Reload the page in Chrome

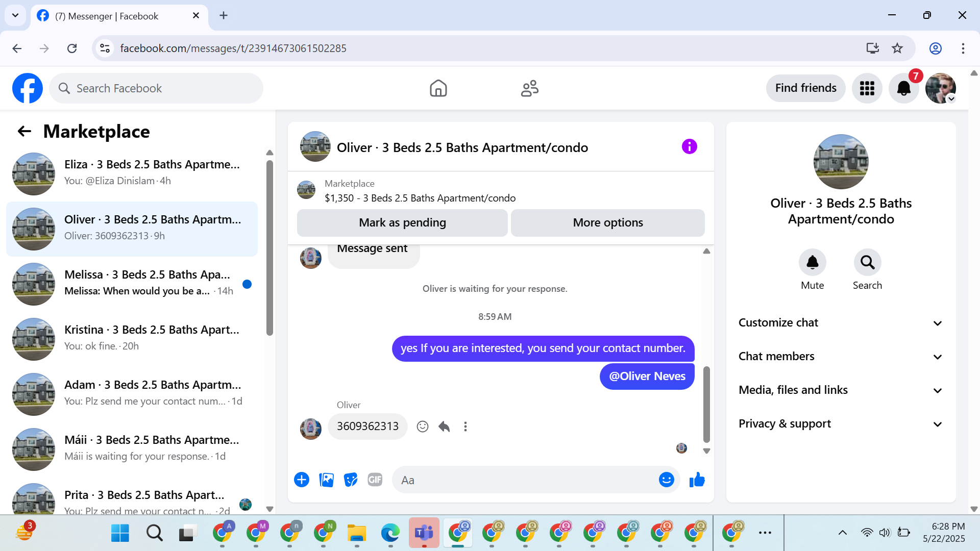(x=72, y=48)
